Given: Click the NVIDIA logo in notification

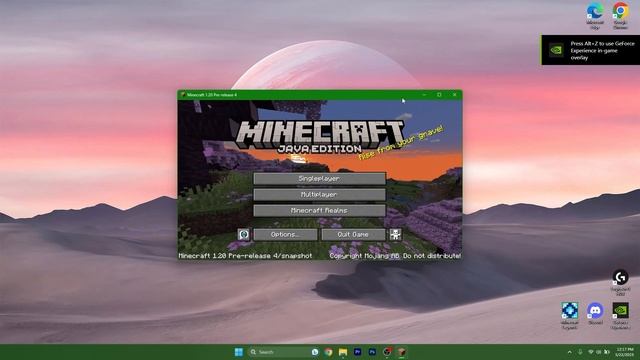Looking at the screenshot, I should click(x=556, y=50).
